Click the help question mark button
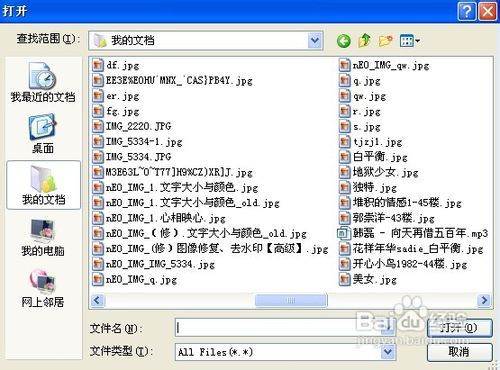The image size is (500, 370). coord(467,12)
